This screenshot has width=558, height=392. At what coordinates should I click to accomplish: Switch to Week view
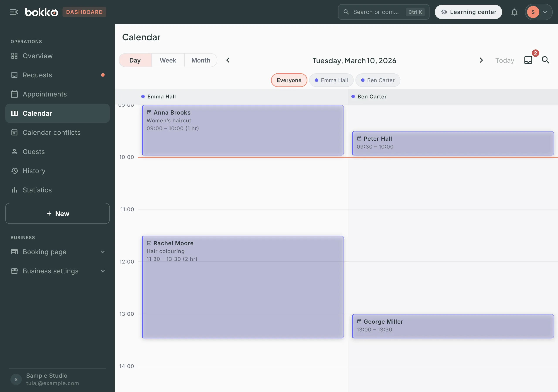point(168,60)
